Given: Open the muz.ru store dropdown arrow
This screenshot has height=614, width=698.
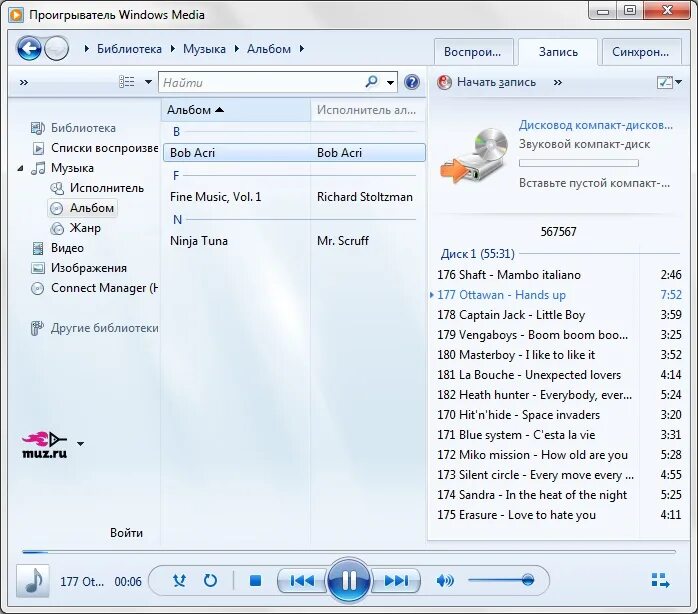Looking at the screenshot, I should [x=80, y=443].
